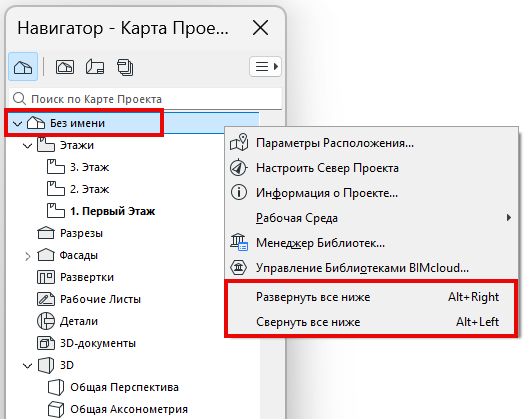Open the navigator options menu button
Viewport: 524px width, 419px height.
coord(265,67)
